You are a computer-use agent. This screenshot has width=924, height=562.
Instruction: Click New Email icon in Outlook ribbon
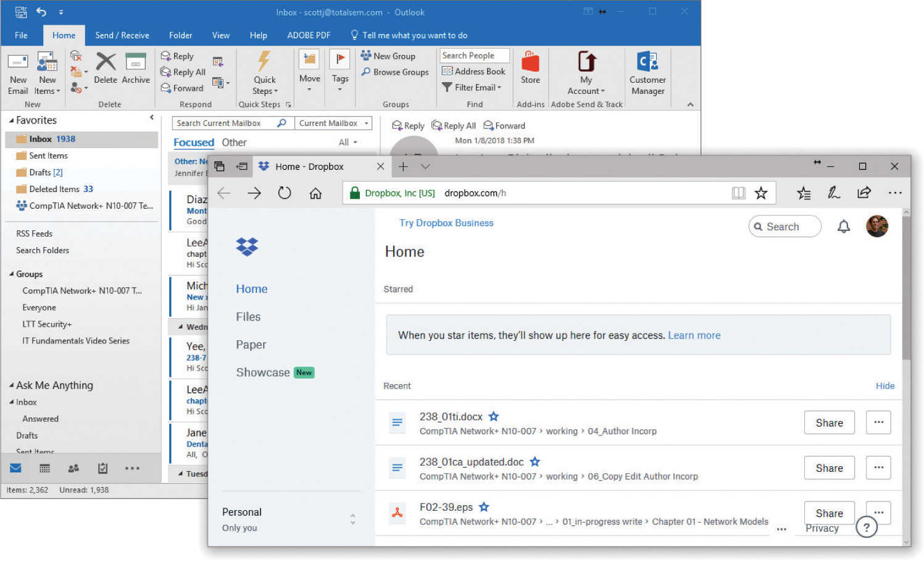click(x=17, y=61)
